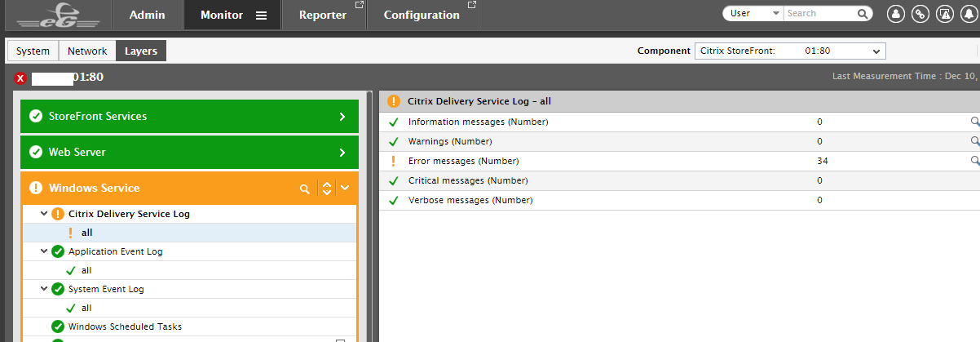Screen dimensions: 980x342
Task: Open the user profile icon in header
Action: pyautogui.click(x=895, y=14)
